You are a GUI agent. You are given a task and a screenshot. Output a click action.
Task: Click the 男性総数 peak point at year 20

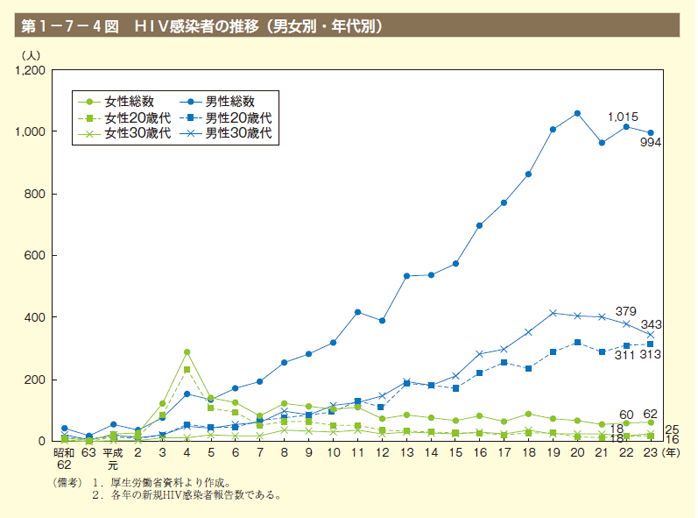[577, 113]
